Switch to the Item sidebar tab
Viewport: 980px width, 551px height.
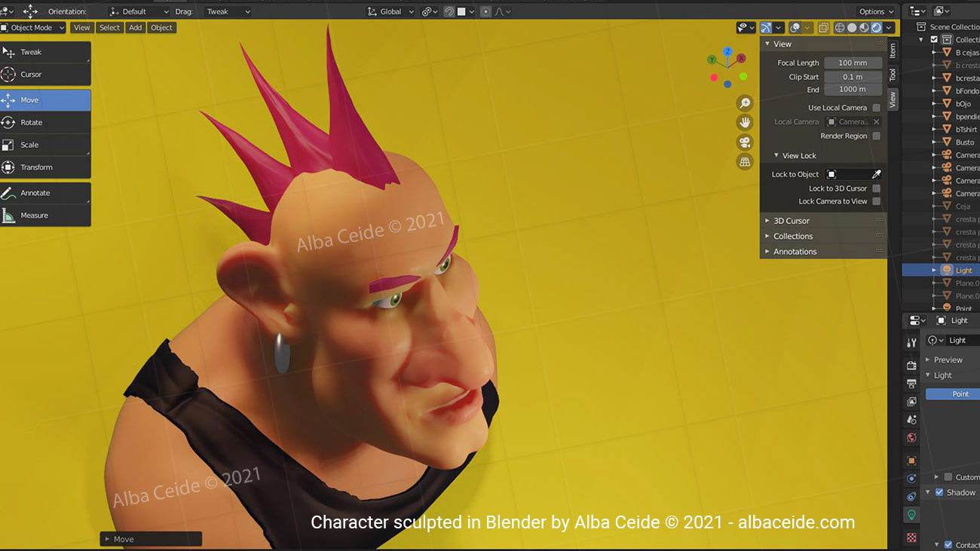click(893, 50)
